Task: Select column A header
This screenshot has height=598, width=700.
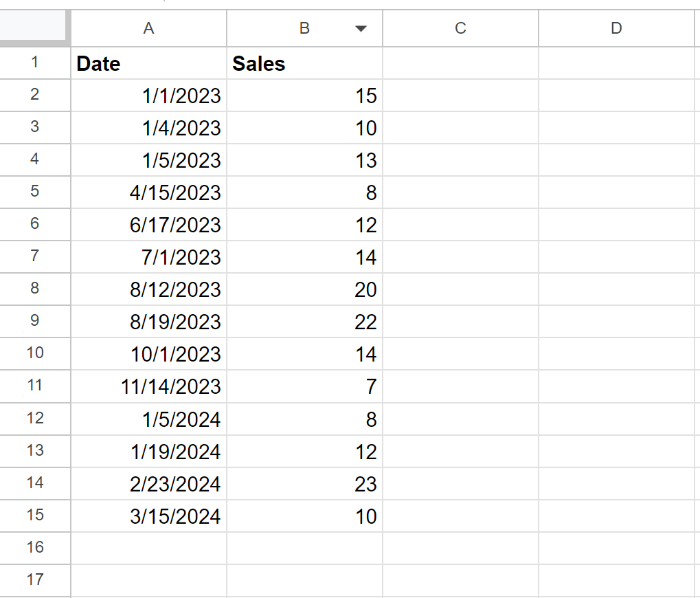Action: tap(148, 29)
